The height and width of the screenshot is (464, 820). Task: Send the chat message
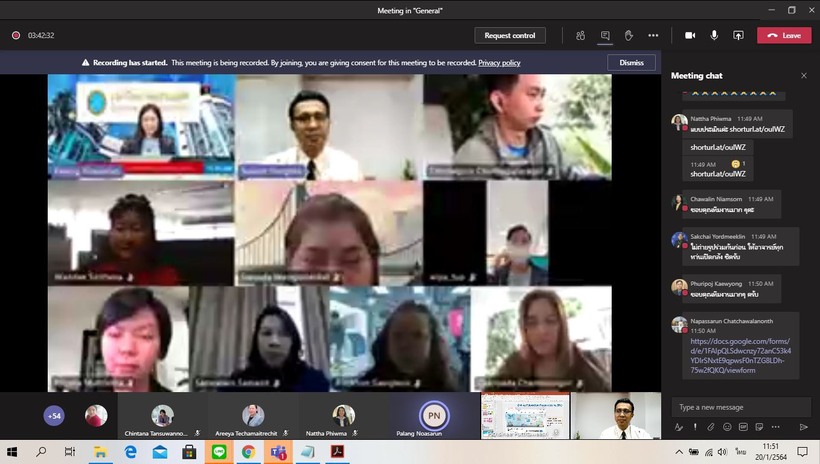(x=803, y=427)
